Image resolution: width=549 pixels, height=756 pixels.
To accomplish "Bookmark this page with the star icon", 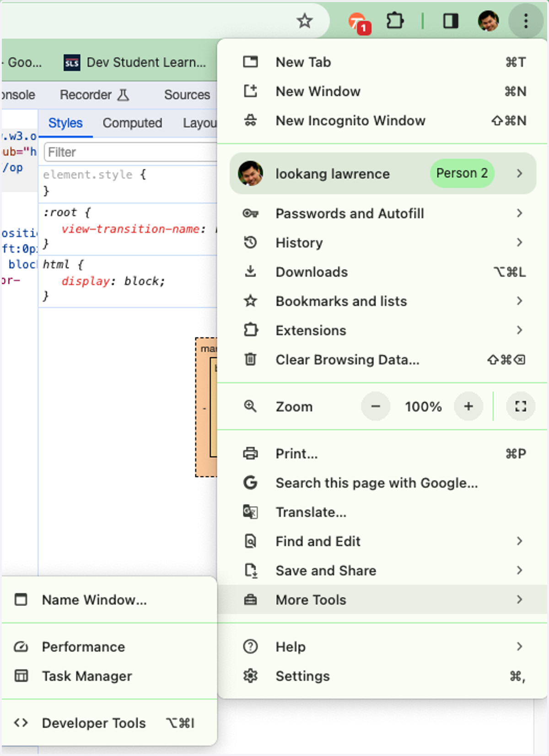I will pos(304,21).
